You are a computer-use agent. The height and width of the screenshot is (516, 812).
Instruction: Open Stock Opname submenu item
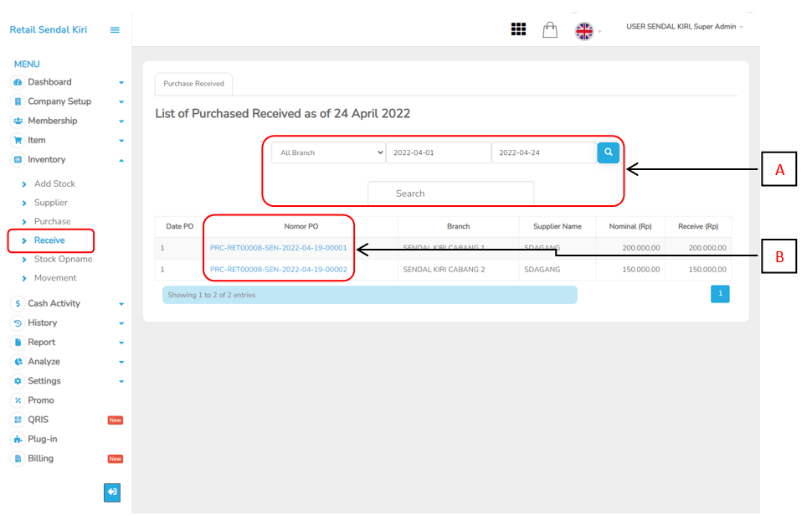tap(63, 259)
